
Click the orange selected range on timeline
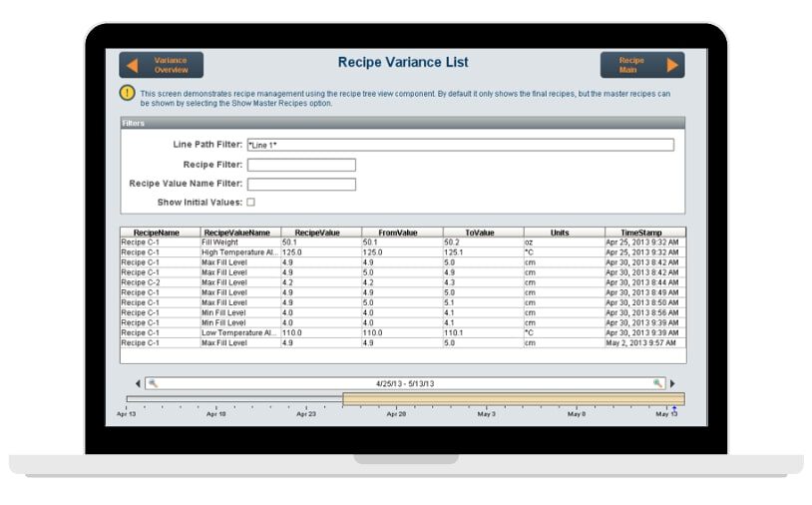click(513, 399)
